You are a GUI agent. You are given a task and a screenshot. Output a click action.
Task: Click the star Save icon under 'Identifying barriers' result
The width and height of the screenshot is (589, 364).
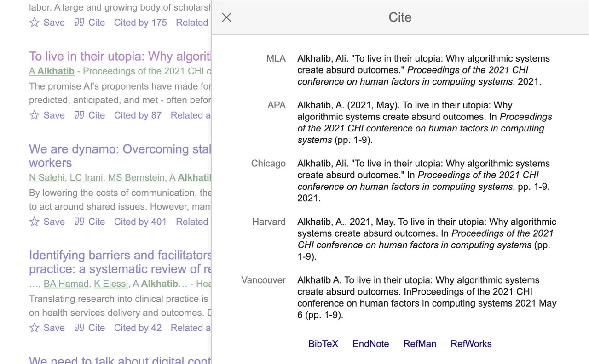pyautogui.click(x=35, y=328)
